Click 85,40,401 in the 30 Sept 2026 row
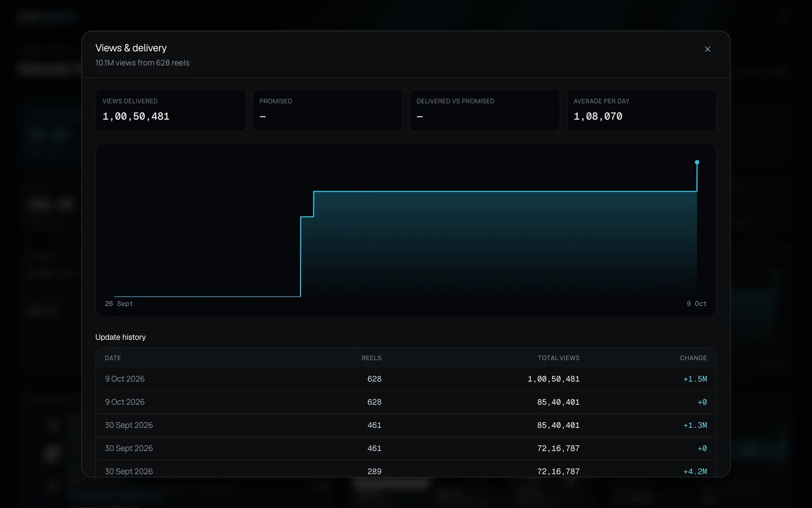812x508 pixels. click(558, 425)
